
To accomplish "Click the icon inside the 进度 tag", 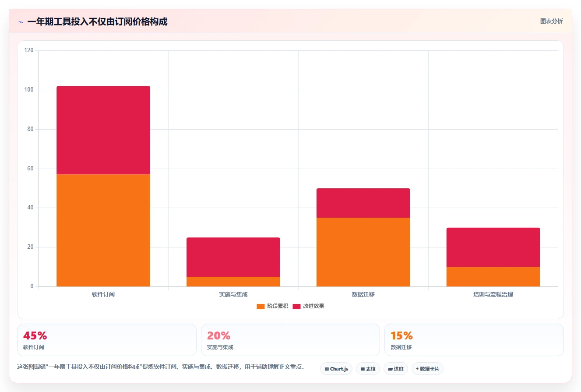I will 390,369.
